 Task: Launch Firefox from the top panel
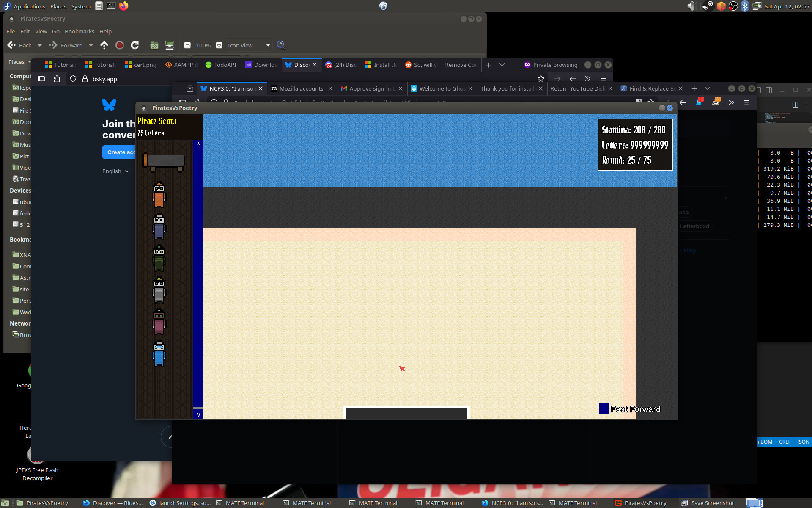[x=123, y=6]
